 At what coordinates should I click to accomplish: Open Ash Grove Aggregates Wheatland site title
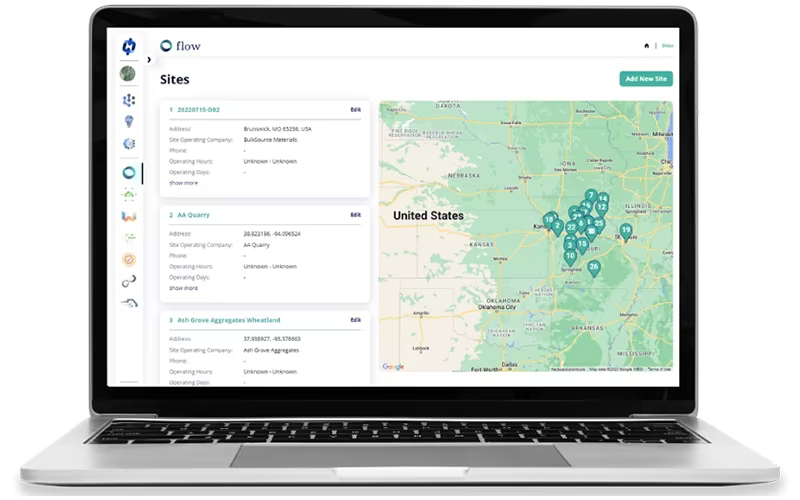(x=229, y=320)
